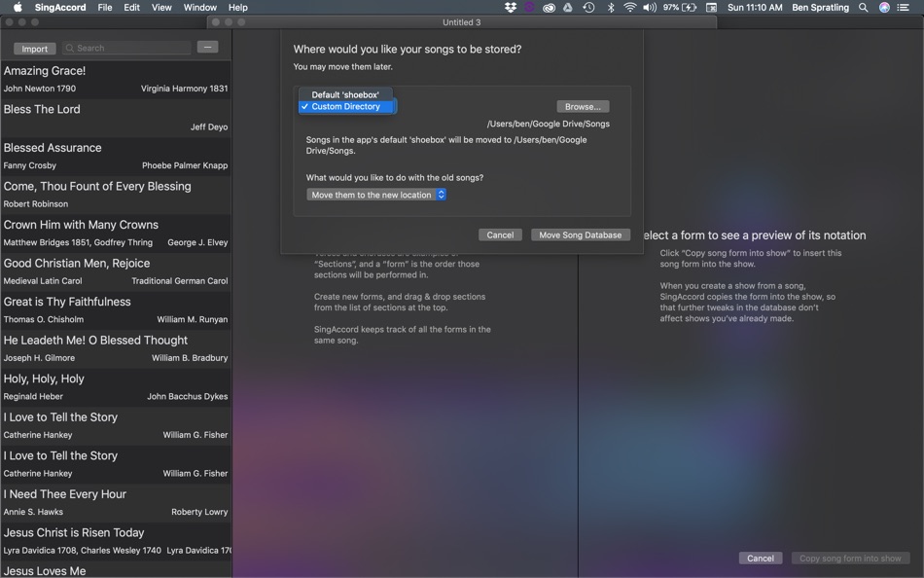Click the minus button beside search
The height and width of the screenshot is (578, 924).
207,47
